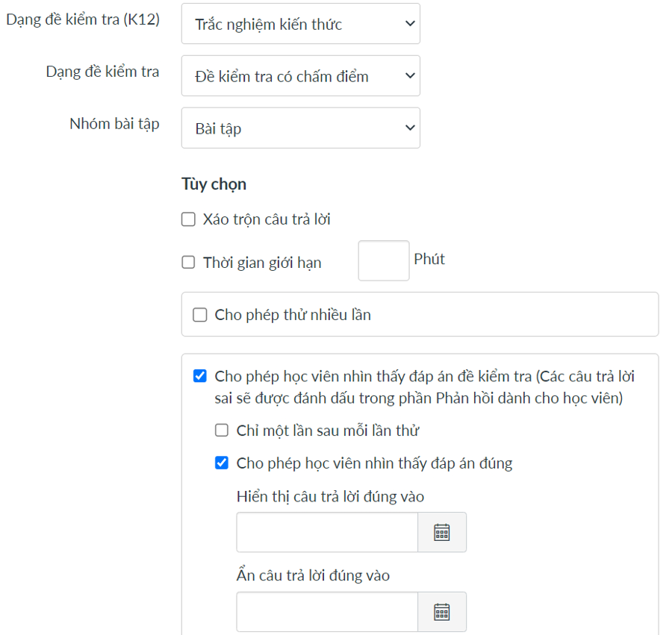Toggle the 'Xáo trộn câu trả lời' checkbox

(188, 219)
